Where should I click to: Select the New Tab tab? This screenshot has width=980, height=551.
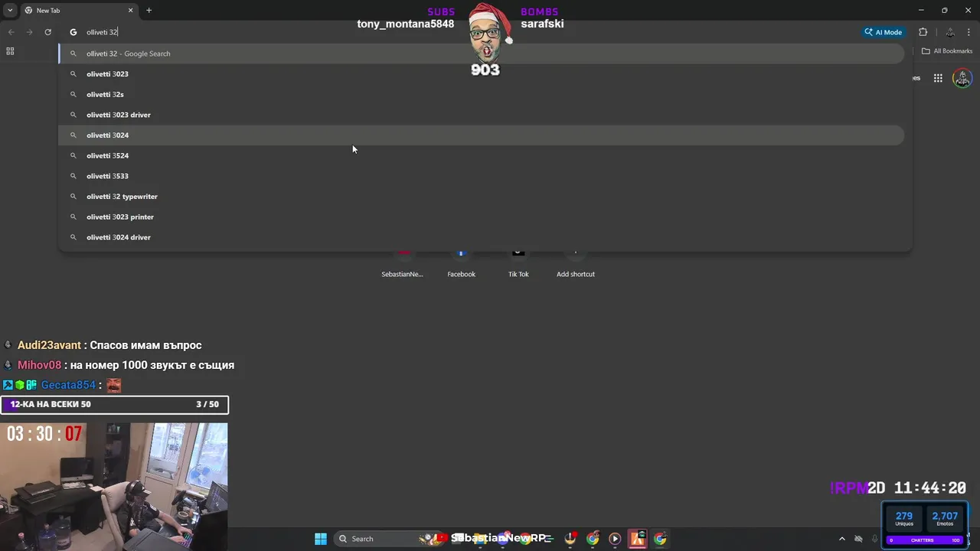tap(79, 10)
